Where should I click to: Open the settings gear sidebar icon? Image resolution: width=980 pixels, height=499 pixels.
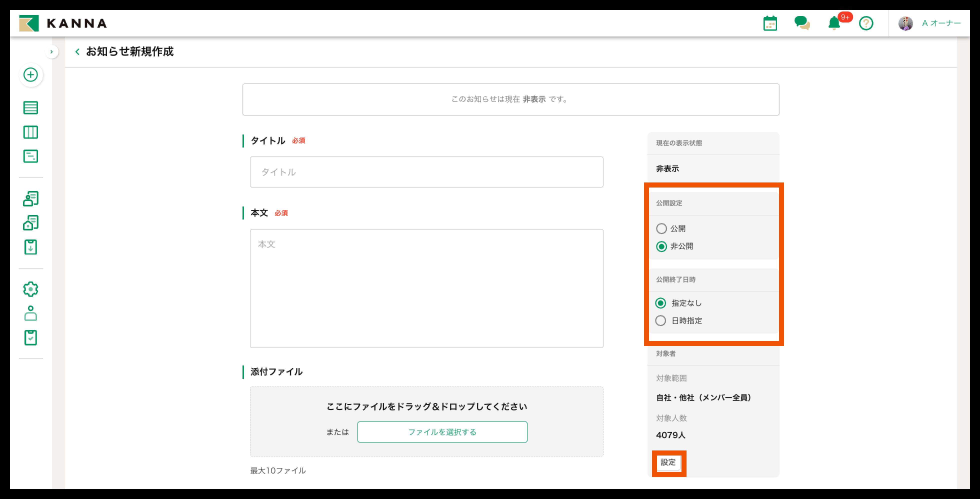pos(30,289)
